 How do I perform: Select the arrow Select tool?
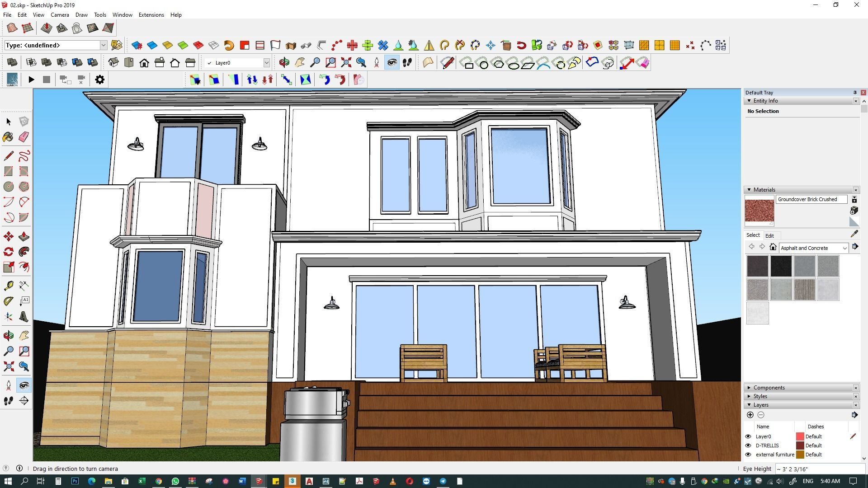click(9, 122)
